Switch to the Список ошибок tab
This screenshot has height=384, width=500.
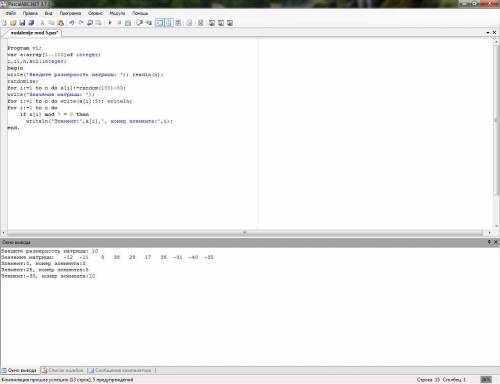[x=63, y=370]
